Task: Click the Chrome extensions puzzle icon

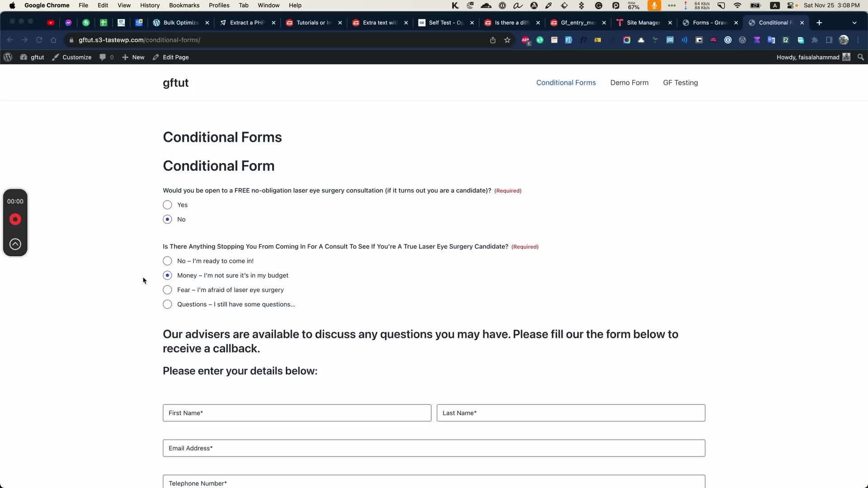Action: coord(815,40)
